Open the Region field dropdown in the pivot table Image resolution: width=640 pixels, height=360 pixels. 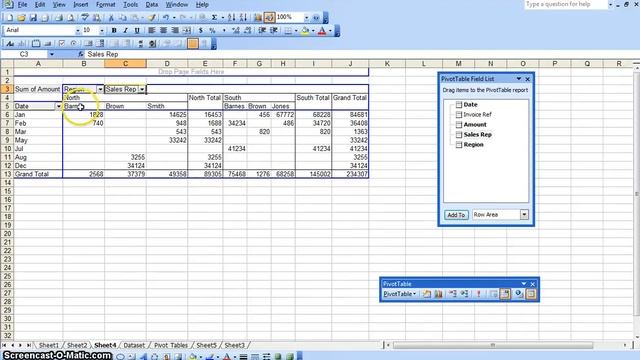(x=100, y=89)
